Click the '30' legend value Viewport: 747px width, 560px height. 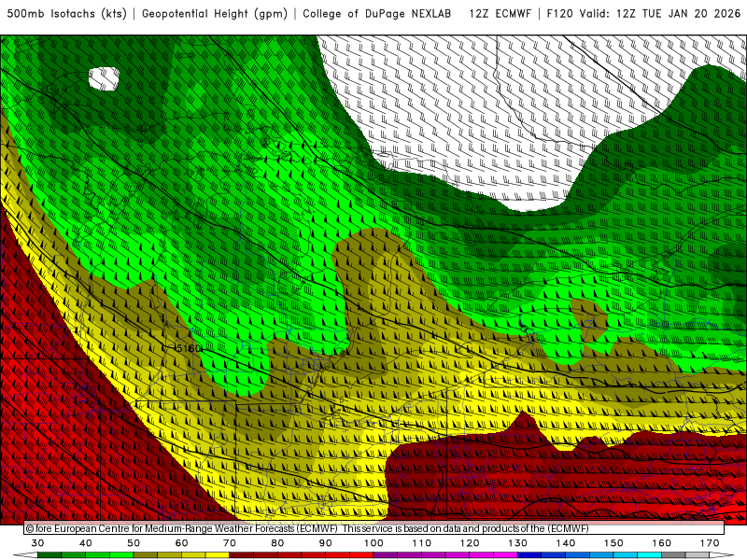(37, 543)
